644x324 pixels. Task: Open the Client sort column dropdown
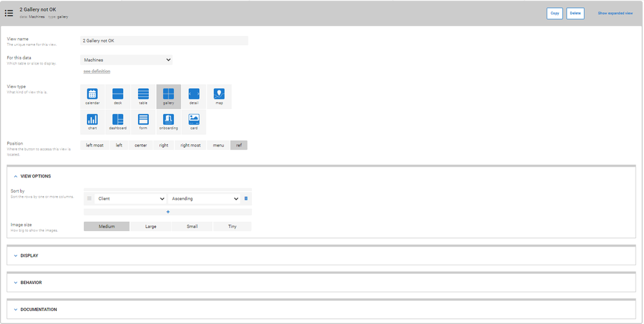tap(130, 199)
